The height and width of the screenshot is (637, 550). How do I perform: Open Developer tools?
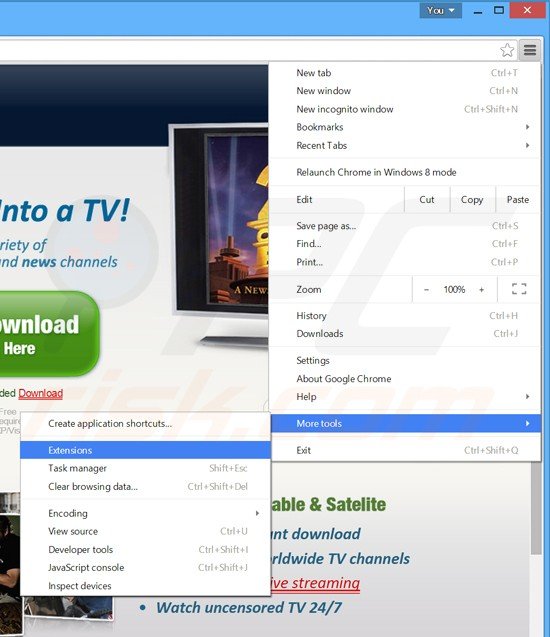[145, 550]
